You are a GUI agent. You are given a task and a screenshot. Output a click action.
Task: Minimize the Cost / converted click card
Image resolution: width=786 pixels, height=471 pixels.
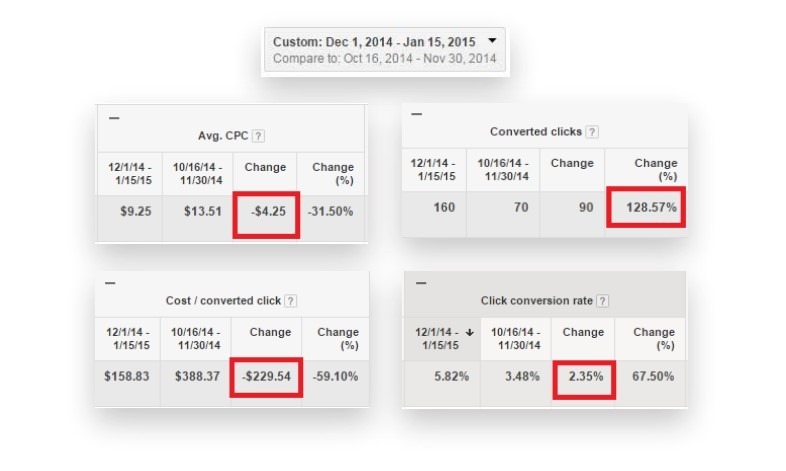click(109, 283)
